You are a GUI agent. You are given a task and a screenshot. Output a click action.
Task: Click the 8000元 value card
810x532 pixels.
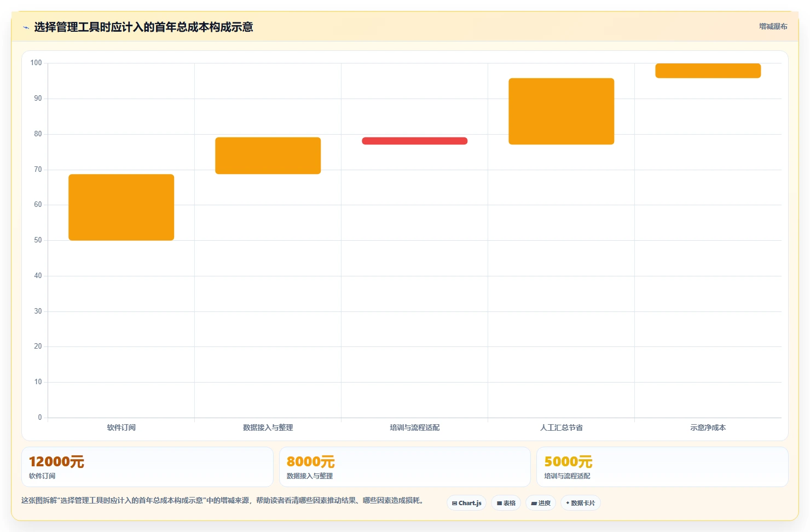pos(405,467)
